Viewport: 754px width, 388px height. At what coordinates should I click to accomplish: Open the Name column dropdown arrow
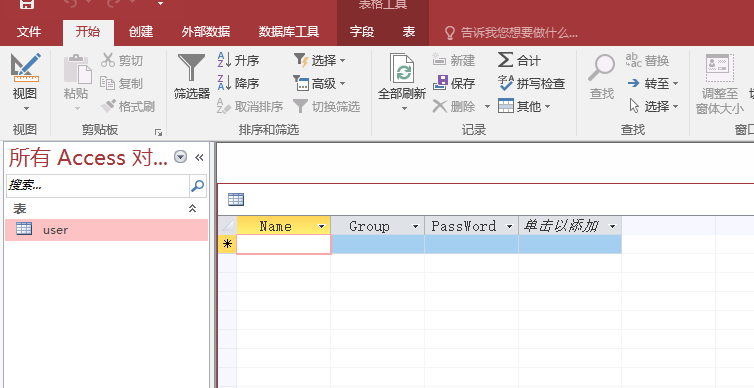pyautogui.click(x=321, y=226)
